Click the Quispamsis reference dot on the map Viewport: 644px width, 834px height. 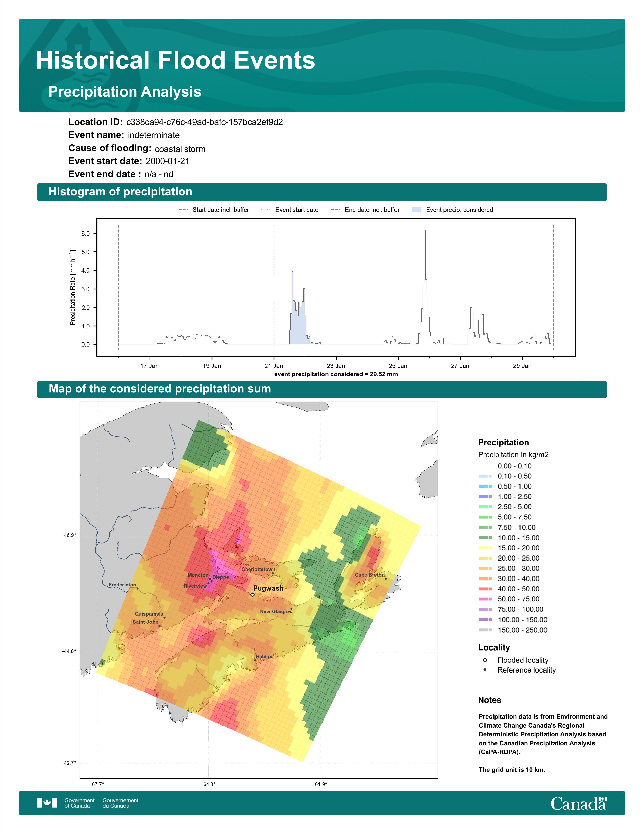coord(164,617)
